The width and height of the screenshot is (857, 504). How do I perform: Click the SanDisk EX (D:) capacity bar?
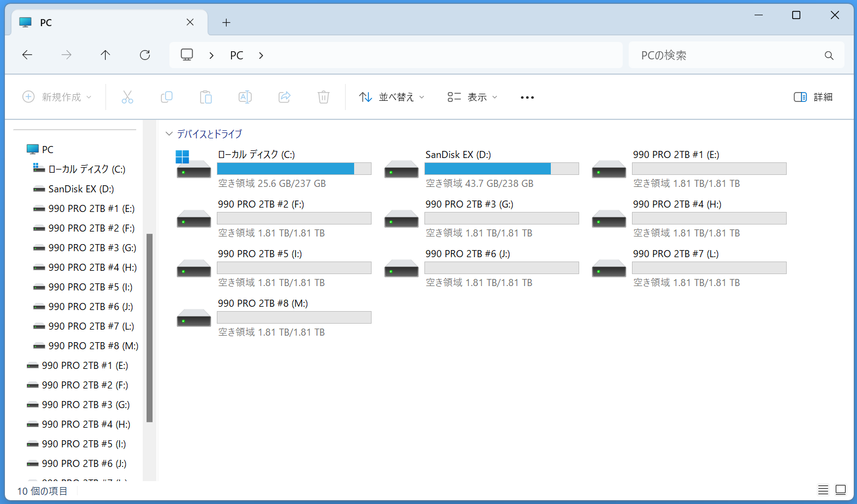tap(502, 169)
